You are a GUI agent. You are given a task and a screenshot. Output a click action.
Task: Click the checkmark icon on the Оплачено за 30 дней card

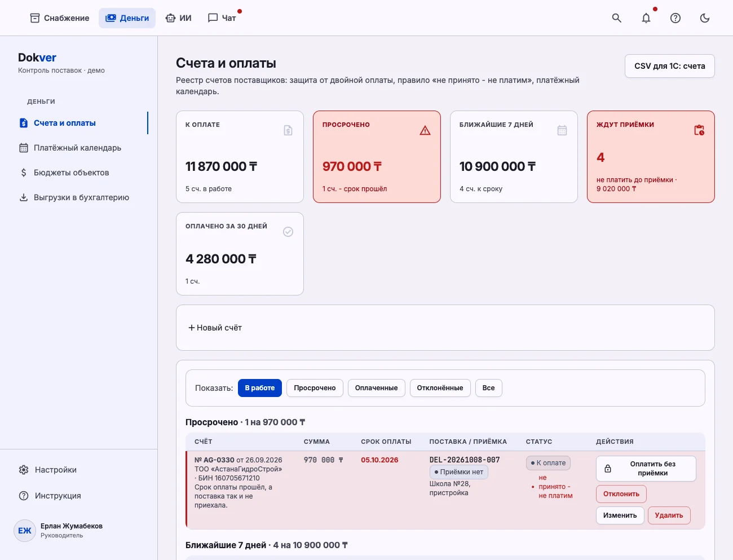(x=288, y=232)
